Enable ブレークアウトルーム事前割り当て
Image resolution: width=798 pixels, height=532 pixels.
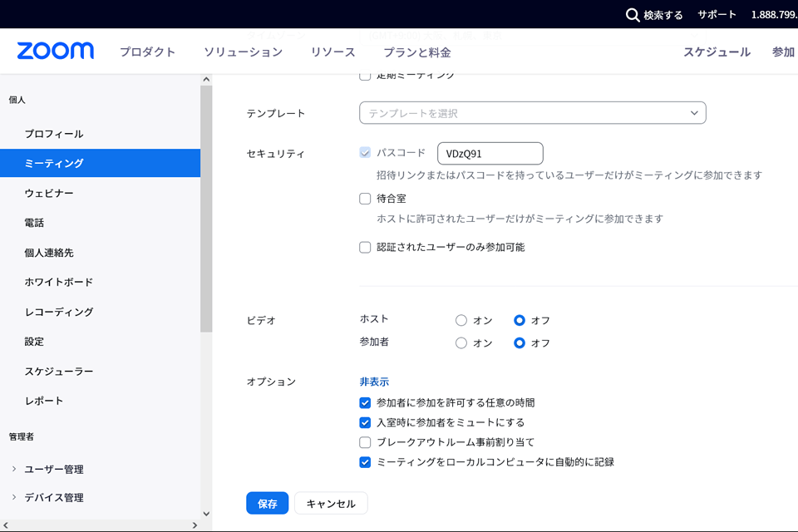[364, 442]
